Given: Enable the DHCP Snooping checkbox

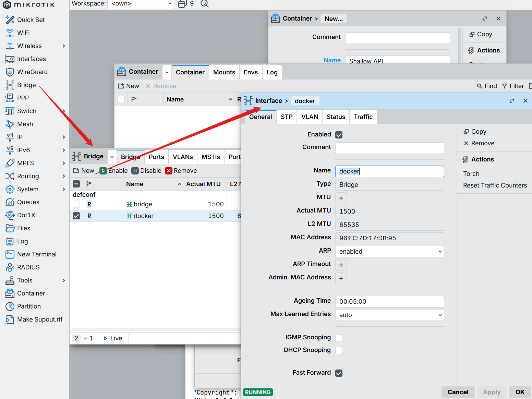Looking at the screenshot, I should 339,350.
